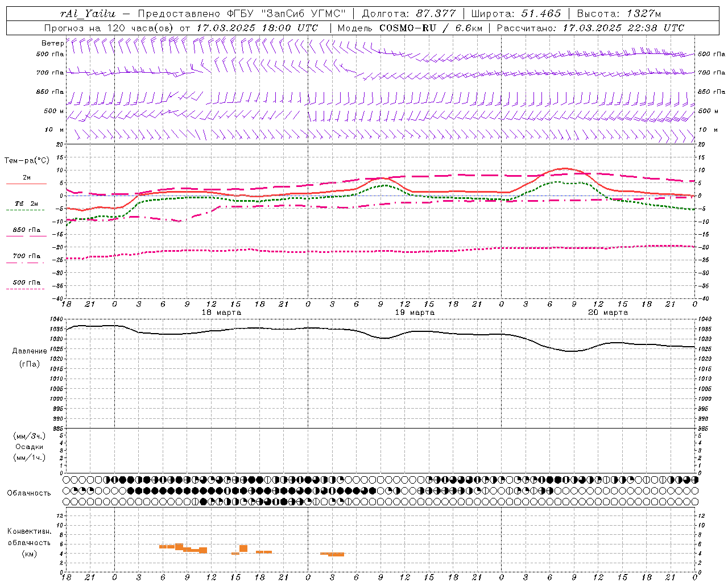Click the Ветер wind panel label
This screenshot has width=728, height=582.
[x=53, y=43]
